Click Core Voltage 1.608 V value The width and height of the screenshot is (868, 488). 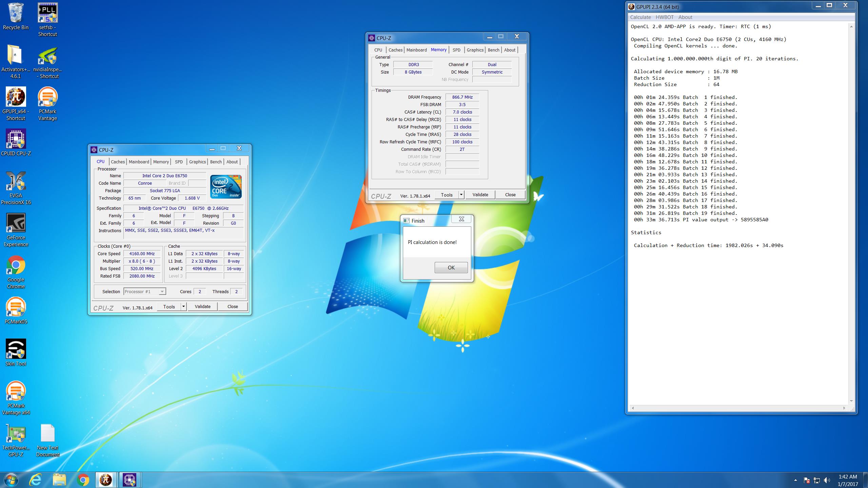pos(192,198)
